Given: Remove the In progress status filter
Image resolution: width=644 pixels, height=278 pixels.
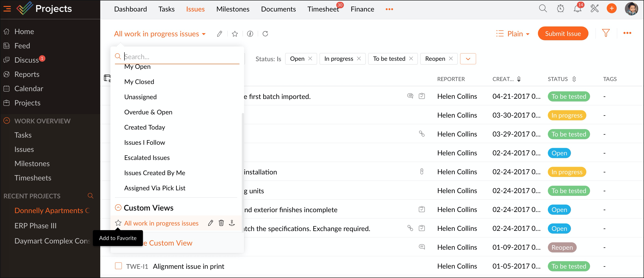Looking at the screenshot, I should coord(359,59).
